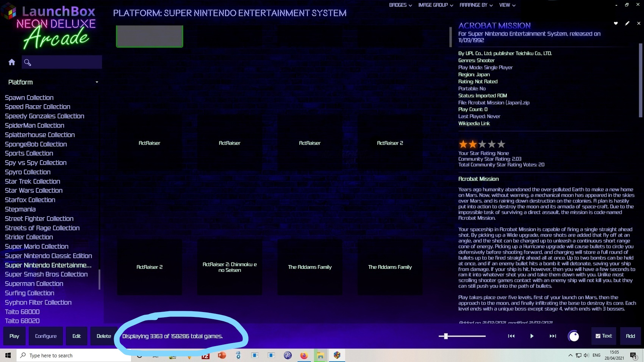Viewport: 644px width, 362px height.
Task: Select ActRaiser 2: Chinmoku e no Seisen tile
Action: coord(230,267)
